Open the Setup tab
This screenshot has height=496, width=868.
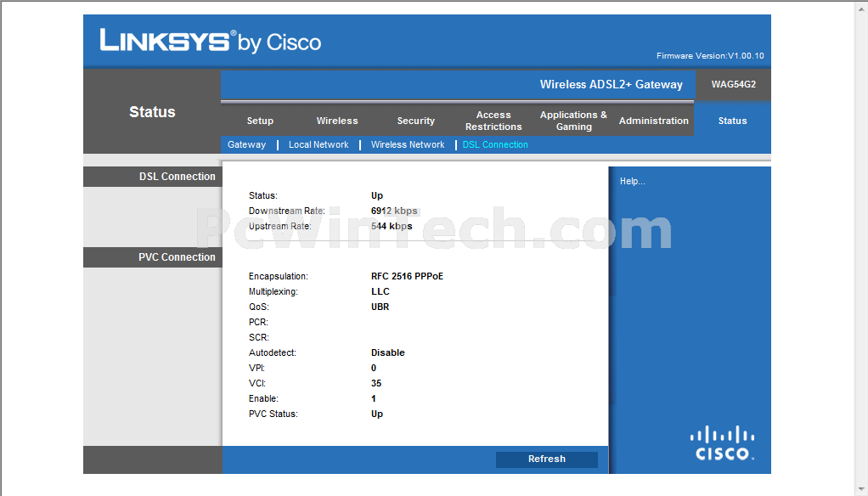[260, 121]
